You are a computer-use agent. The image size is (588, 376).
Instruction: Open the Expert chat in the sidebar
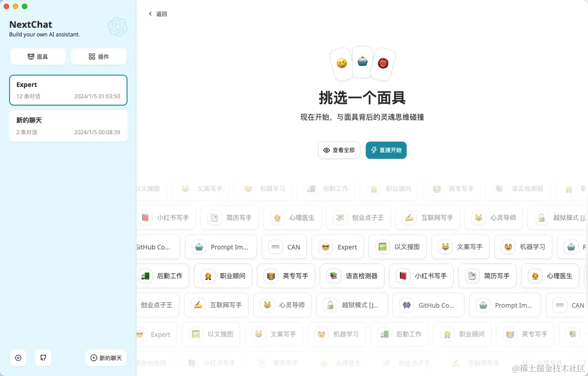point(68,90)
